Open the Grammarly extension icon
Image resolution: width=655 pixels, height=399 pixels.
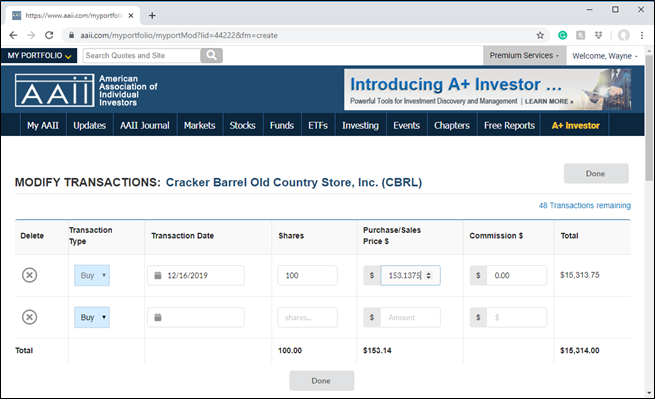(563, 36)
